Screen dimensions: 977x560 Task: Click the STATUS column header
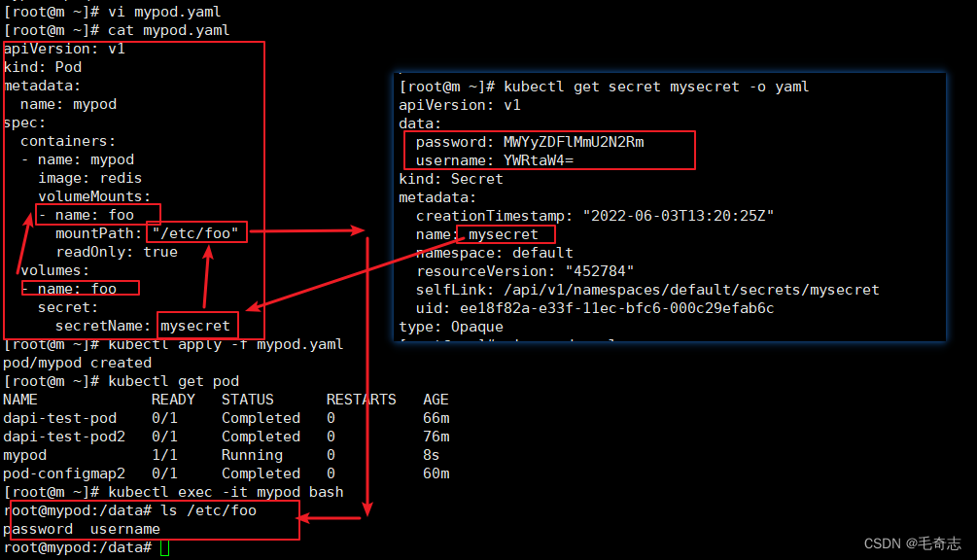(x=247, y=400)
